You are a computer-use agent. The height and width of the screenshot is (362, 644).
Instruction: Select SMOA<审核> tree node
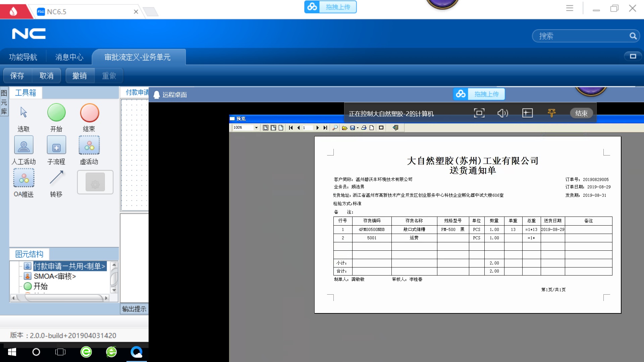tap(55, 276)
